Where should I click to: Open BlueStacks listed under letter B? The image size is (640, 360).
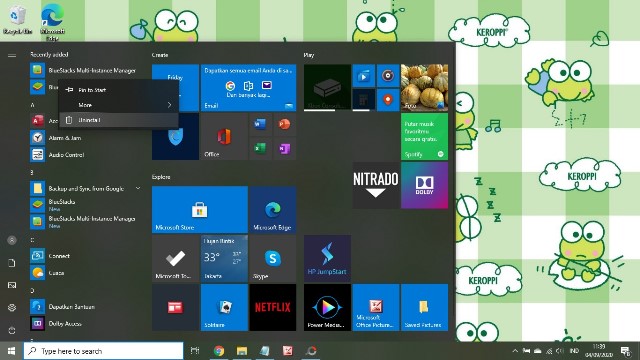(x=87, y=204)
